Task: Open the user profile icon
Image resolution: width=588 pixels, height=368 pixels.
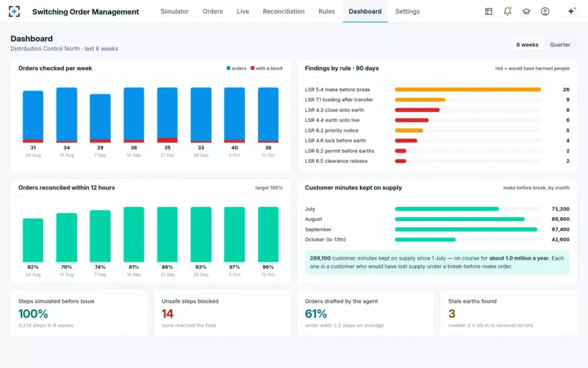Action: point(545,11)
